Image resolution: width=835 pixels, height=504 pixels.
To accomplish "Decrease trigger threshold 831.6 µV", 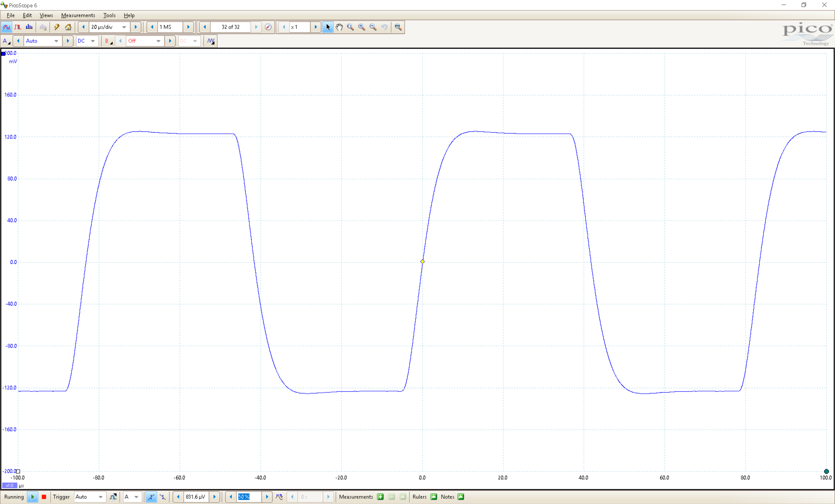I will [178, 496].
